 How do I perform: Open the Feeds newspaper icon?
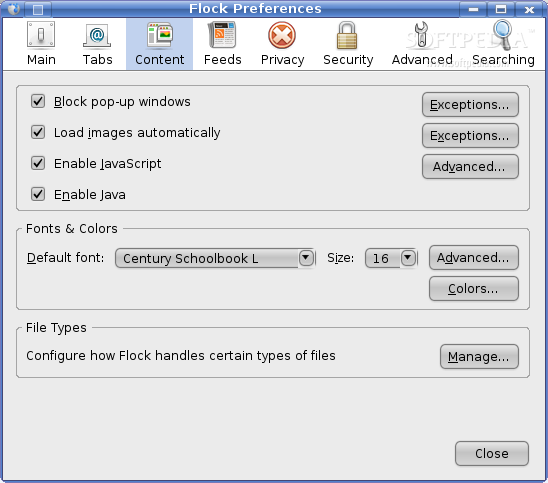[222, 34]
